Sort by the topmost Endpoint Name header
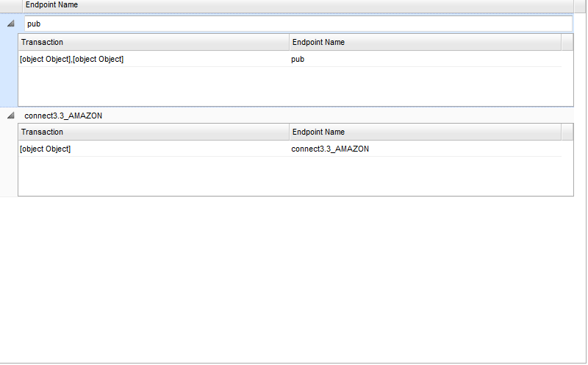The image size is (588, 365). coord(51,5)
